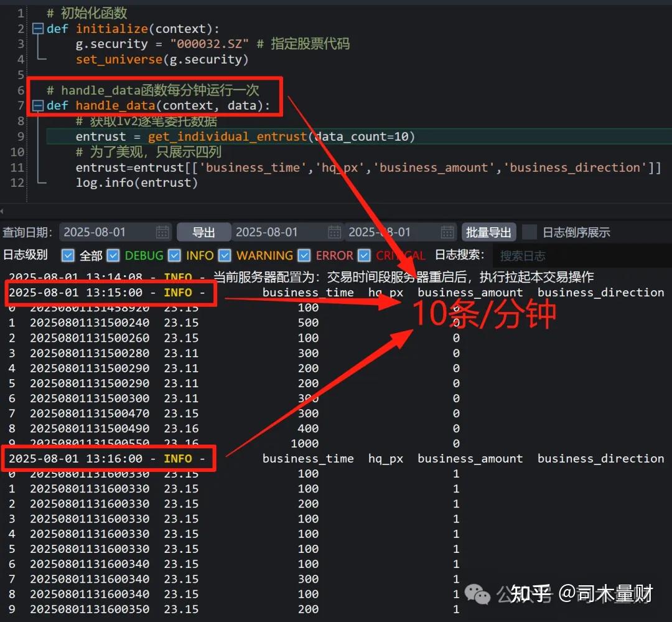Uncheck the ERROR log level filter
672x622 pixels.
point(304,255)
